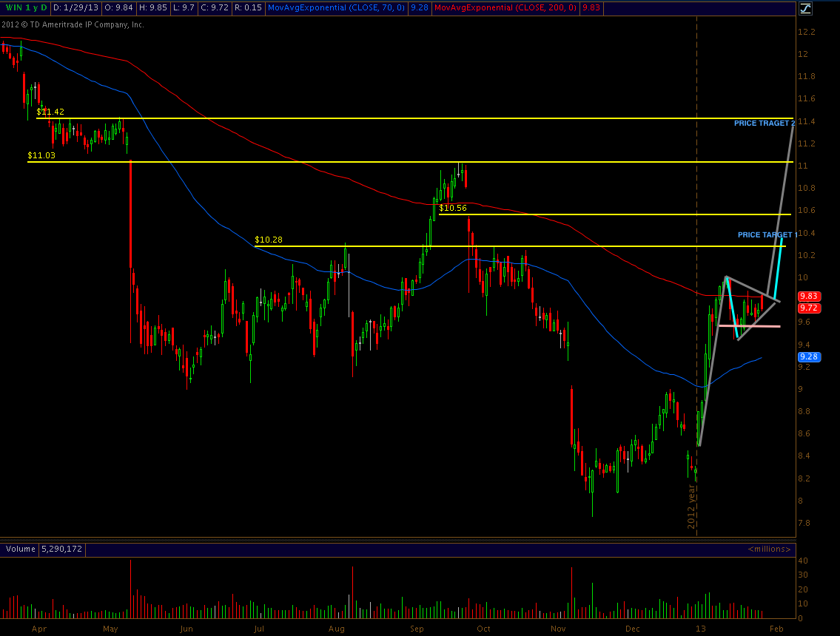Select the PRICE TRAGET 2 text annotation

(764, 124)
